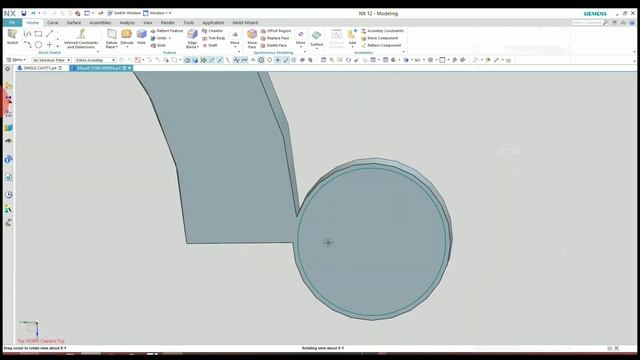
Task: Click the Add component icon
Action: [x=352, y=35]
